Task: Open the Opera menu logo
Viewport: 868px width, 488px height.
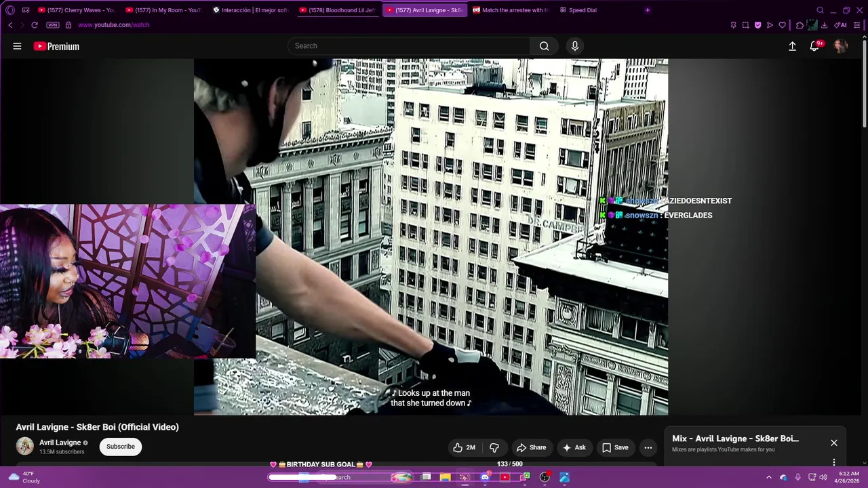Action: coord(9,10)
